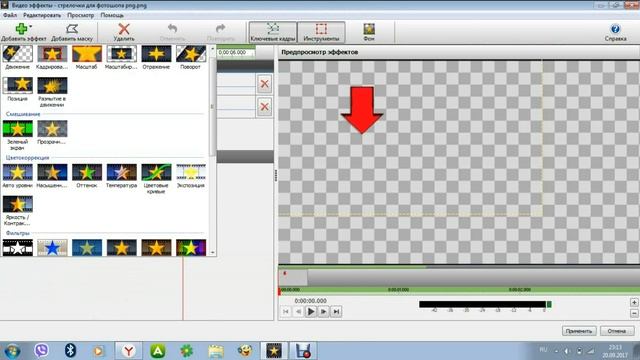640x360 pixels.
Task: Click the effects list vertical scrollbar
Action: [x=212, y=106]
